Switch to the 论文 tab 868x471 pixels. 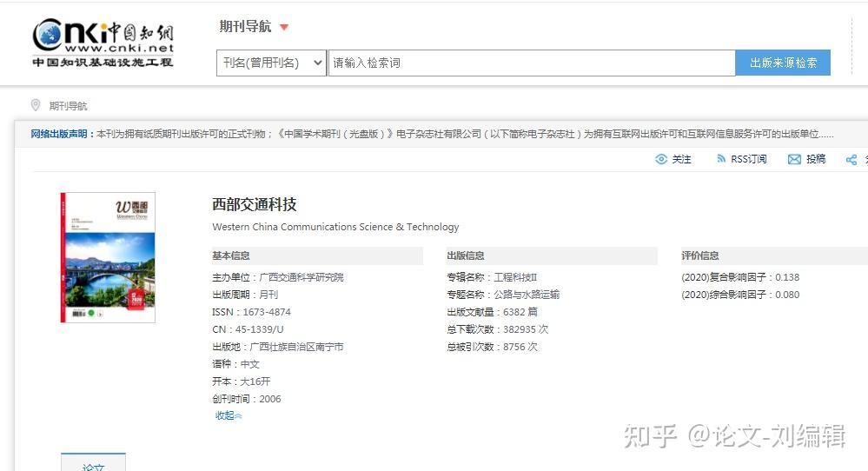coord(93,462)
